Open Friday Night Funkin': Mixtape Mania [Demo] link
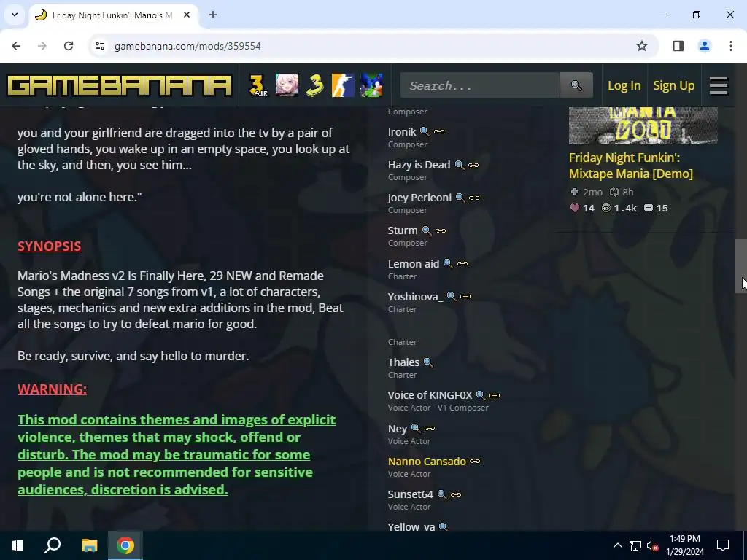Screen dimensions: 747x560 coord(631,166)
